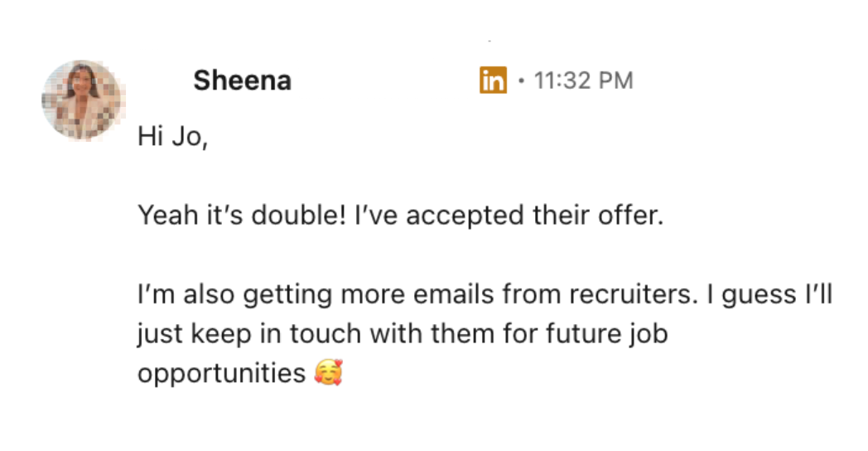The height and width of the screenshot is (451, 868).
Task: Click the "Hi Jo," greeting line
Action: (x=171, y=137)
